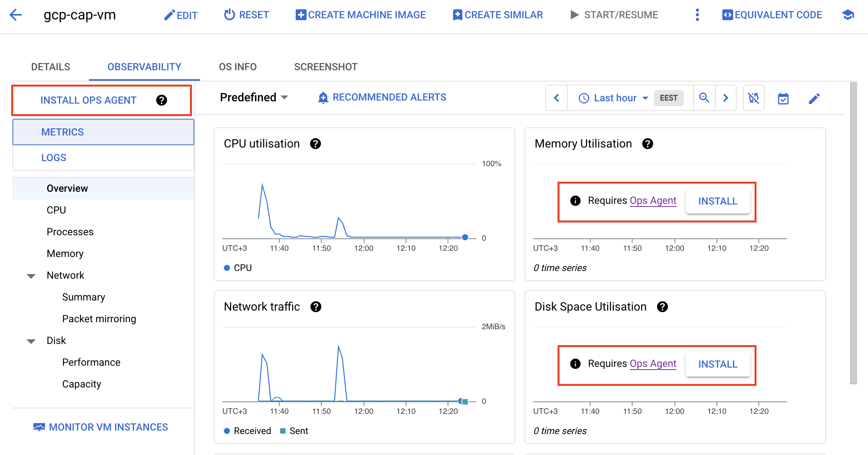The height and width of the screenshot is (455, 868).
Task: Toggle auto-refresh off icon
Action: pyautogui.click(x=753, y=98)
